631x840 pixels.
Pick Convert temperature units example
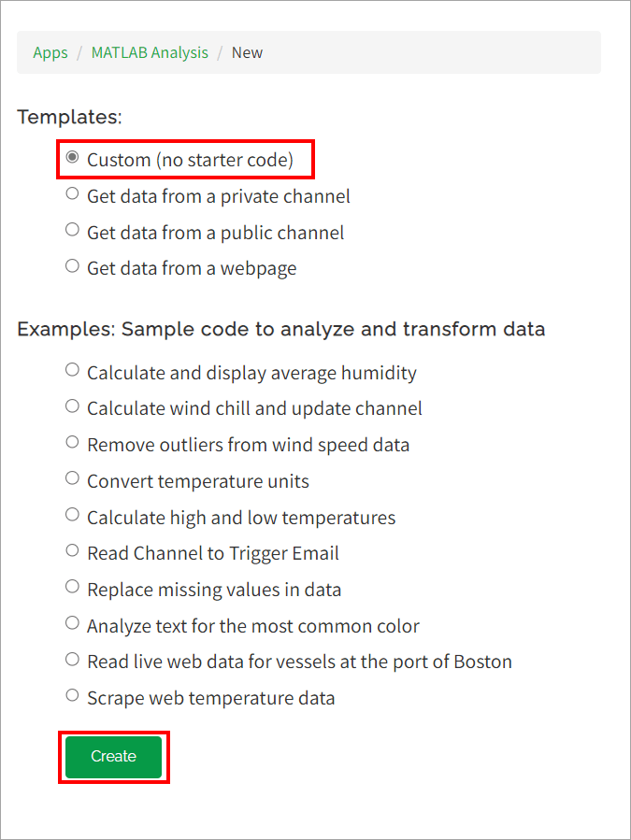(73, 479)
